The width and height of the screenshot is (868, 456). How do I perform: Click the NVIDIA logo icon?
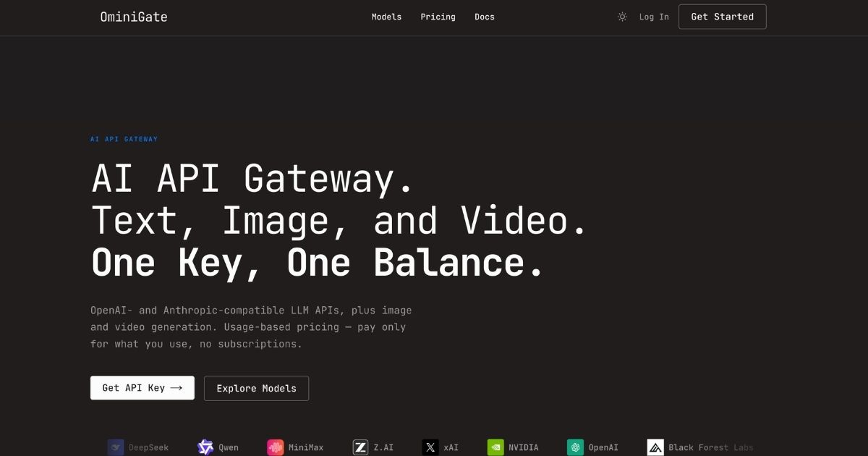pos(495,447)
